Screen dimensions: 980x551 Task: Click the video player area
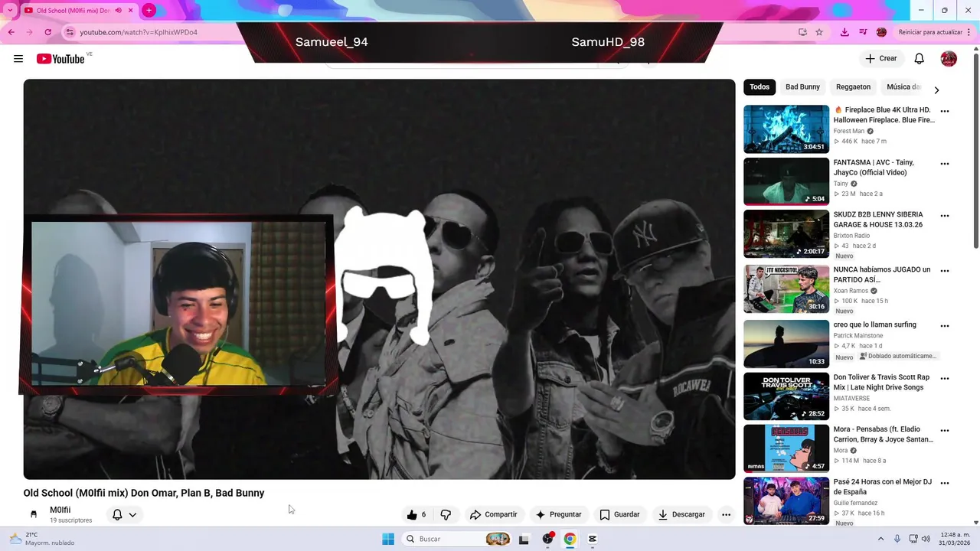pos(379,279)
